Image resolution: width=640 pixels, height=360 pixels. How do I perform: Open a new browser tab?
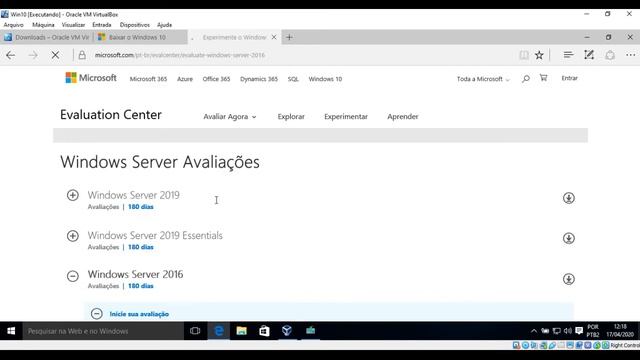click(289, 37)
